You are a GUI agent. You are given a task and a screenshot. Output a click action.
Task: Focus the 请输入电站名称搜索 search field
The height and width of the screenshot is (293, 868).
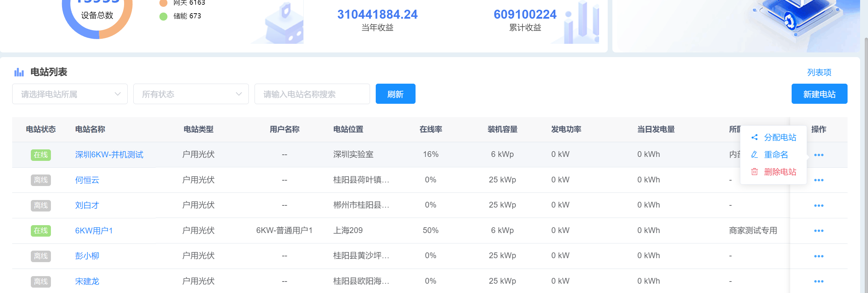[x=312, y=94]
